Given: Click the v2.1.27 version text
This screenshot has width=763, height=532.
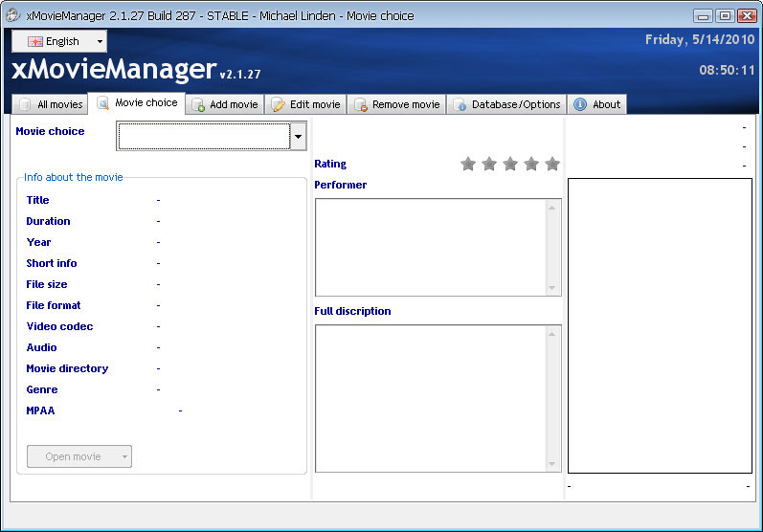Looking at the screenshot, I should point(240,75).
